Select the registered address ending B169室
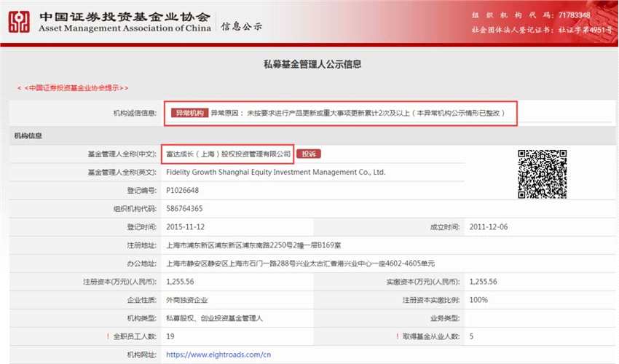 coord(253,245)
